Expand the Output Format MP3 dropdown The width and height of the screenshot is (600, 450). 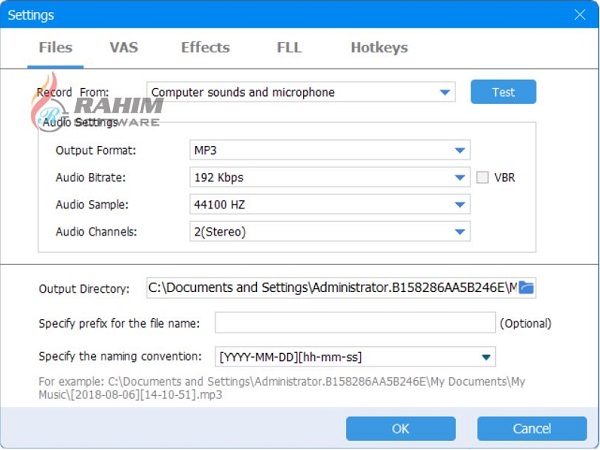(x=330, y=150)
